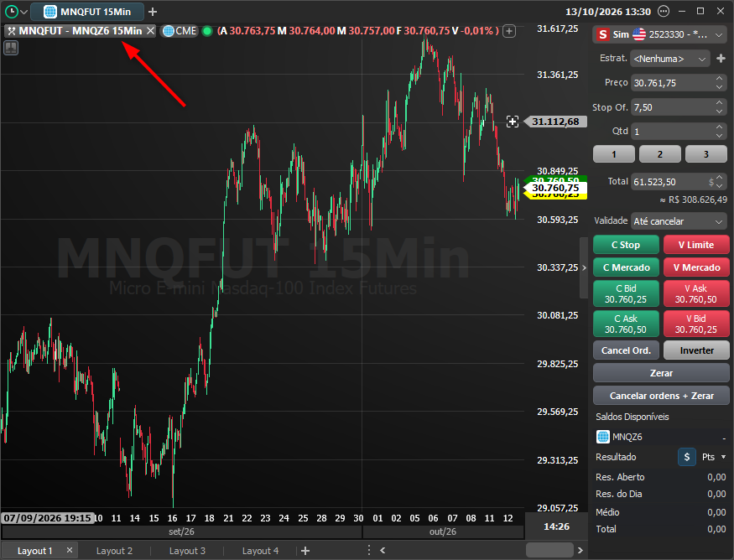Add a new strategy with the plus icon
Viewport: 734px width, 560px height.
(721, 59)
